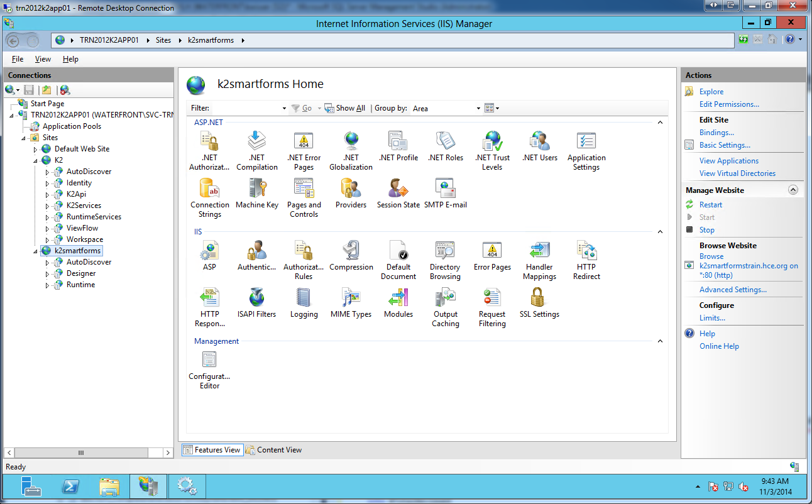Collapse the IIS group section

(x=660, y=232)
